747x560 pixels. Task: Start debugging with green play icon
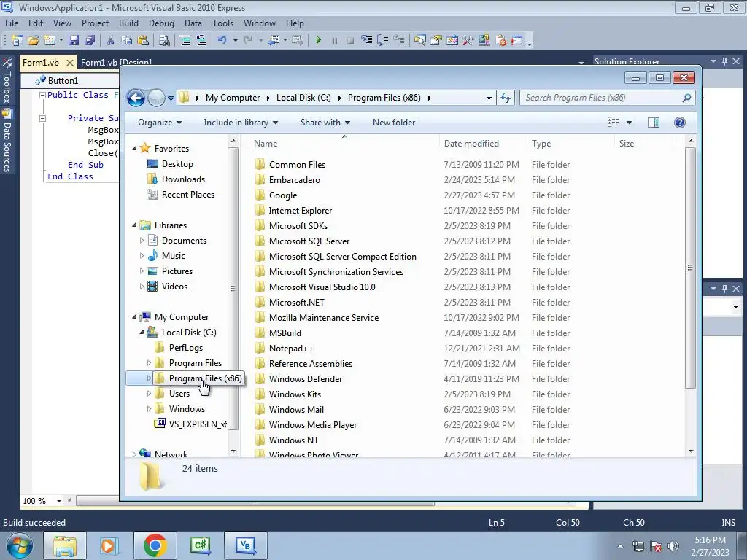coord(318,41)
